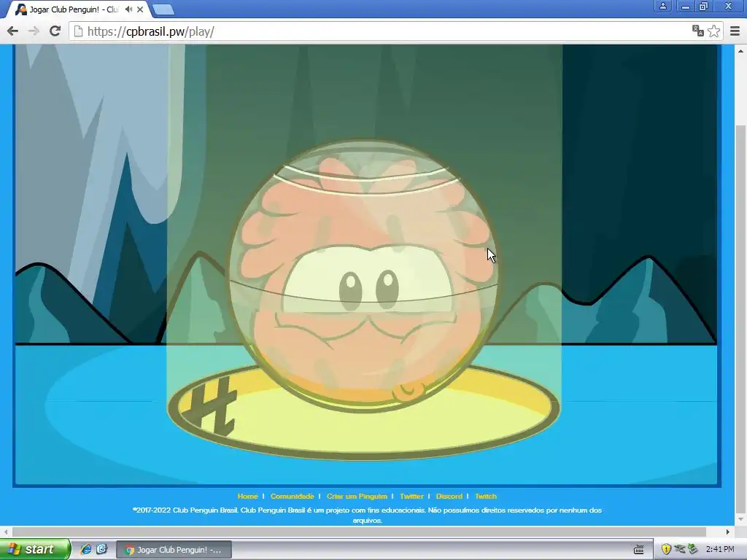Viewport: 747px width, 560px height.
Task: Open the translate page icon
Action: point(698,31)
